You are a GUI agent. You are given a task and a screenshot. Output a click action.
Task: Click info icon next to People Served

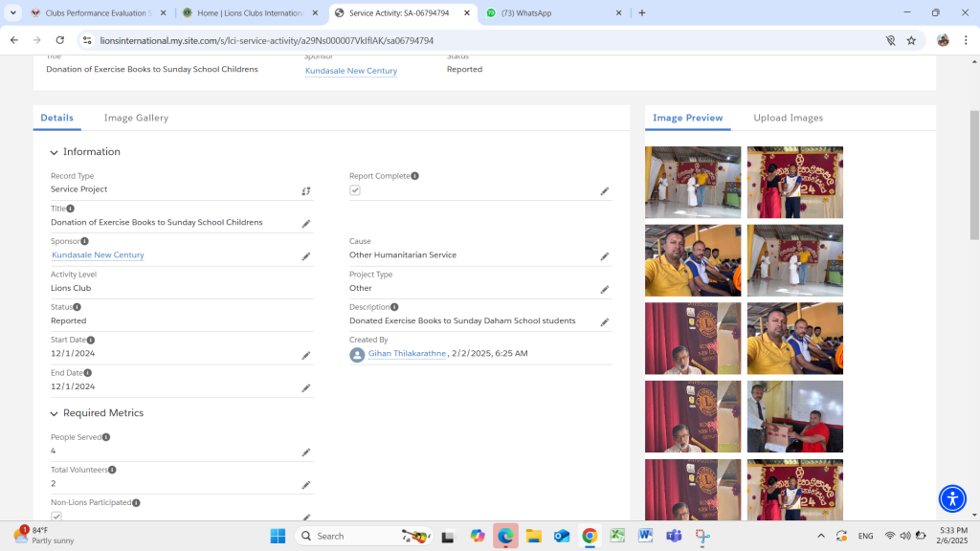106,437
